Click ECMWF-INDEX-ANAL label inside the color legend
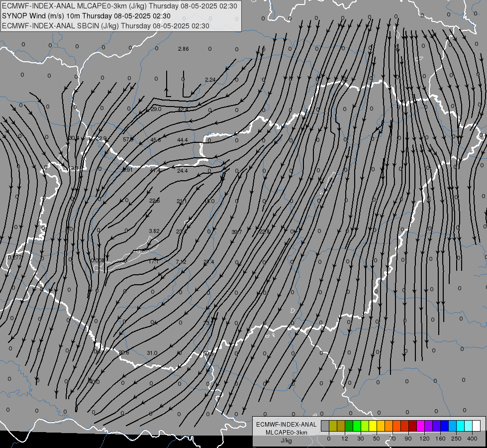Viewport: 487px width, 448px height. click(286, 425)
